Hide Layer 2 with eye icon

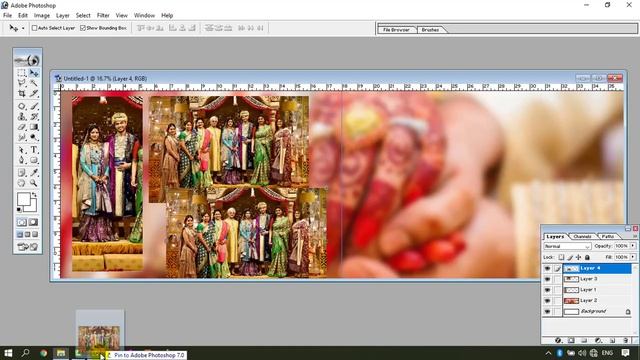pyautogui.click(x=547, y=300)
